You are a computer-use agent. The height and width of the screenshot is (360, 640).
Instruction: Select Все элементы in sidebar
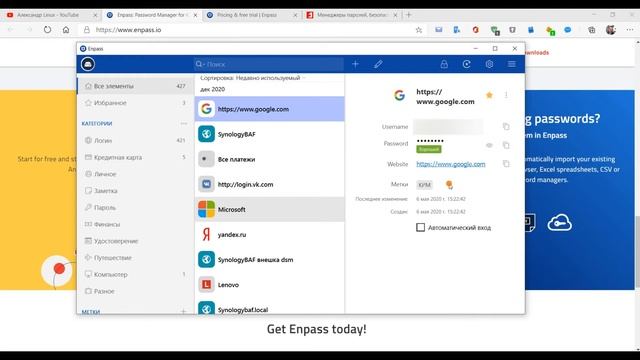135,86
